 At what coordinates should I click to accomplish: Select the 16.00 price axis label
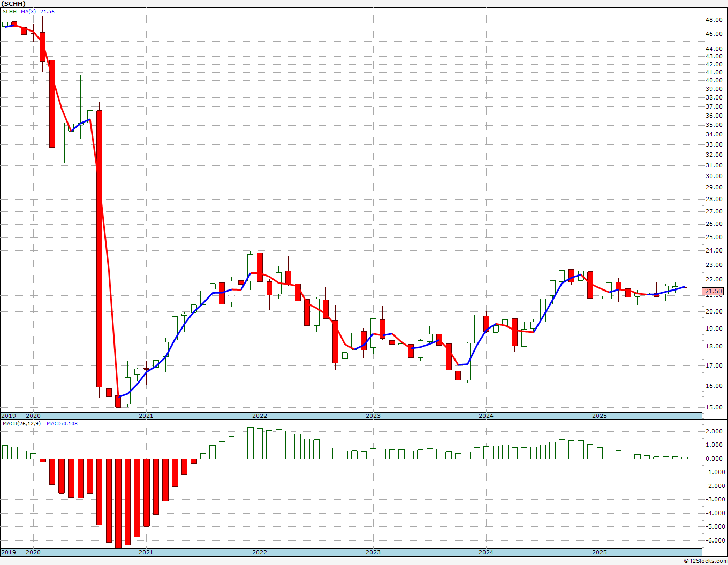(714, 386)
